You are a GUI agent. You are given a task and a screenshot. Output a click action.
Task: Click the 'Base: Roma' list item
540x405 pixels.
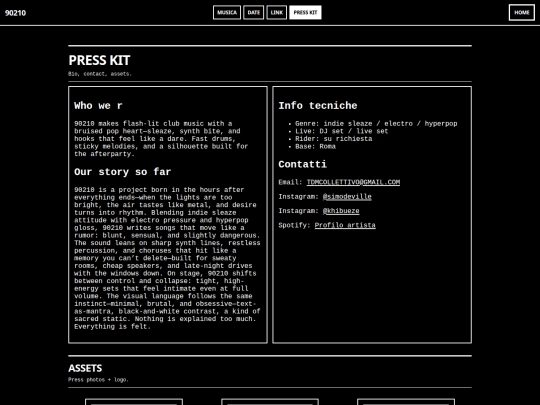[x=315, y=146]
